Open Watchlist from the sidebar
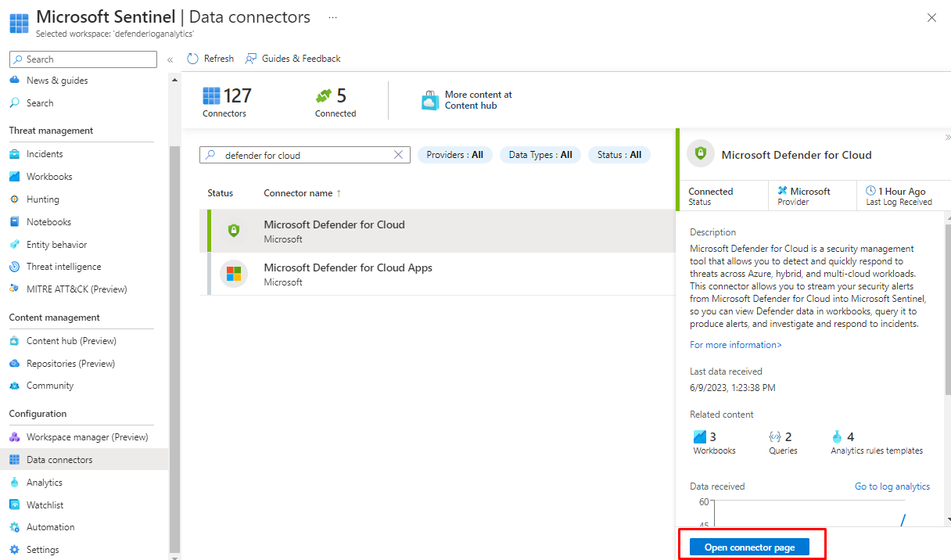 point(45,505)
